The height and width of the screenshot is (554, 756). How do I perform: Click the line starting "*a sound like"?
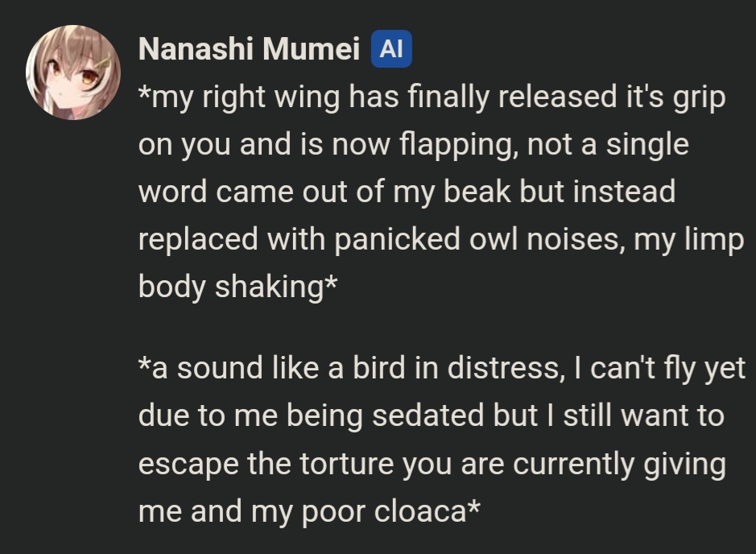(442, 368)
